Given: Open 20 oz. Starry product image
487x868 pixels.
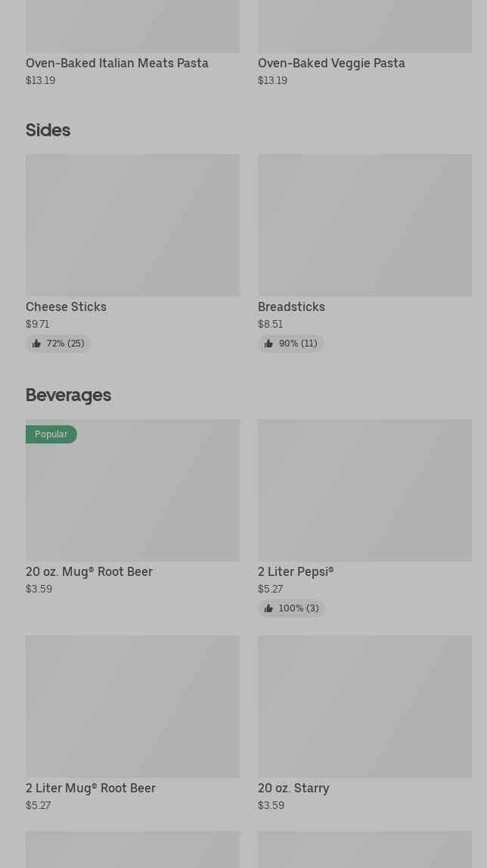Looking at the screenshot, I should (364, 706).
